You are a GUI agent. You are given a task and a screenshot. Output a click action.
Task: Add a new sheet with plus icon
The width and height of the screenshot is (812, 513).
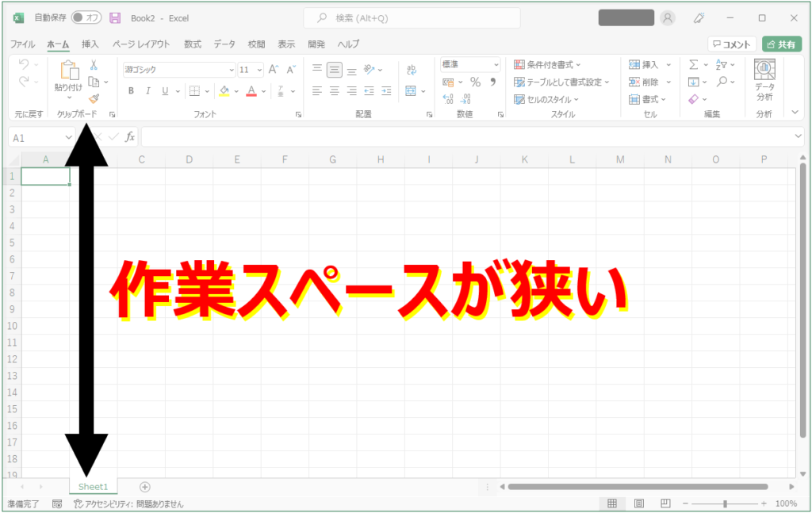tap(144, 487)
